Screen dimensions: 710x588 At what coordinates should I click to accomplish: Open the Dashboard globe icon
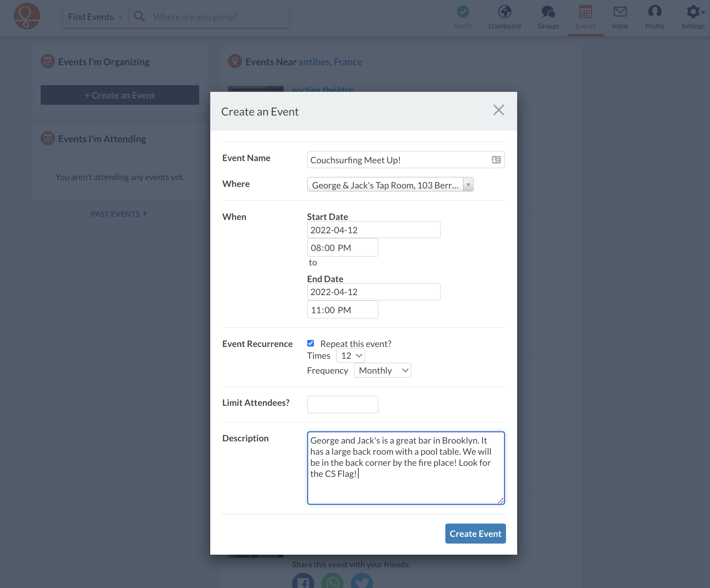[x=504, y=12]
